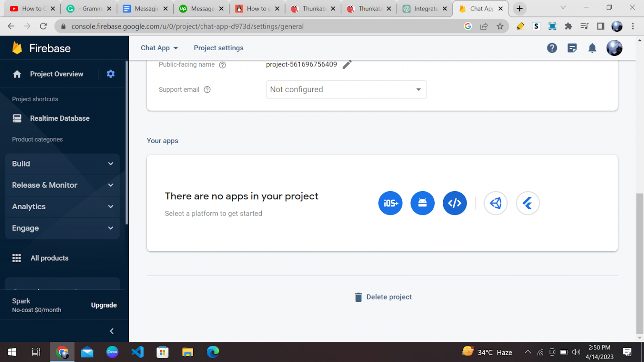Upgrade from the Spark plan
Image resolution: width=644 pixels, height=362 pixels.
(104, 305)
